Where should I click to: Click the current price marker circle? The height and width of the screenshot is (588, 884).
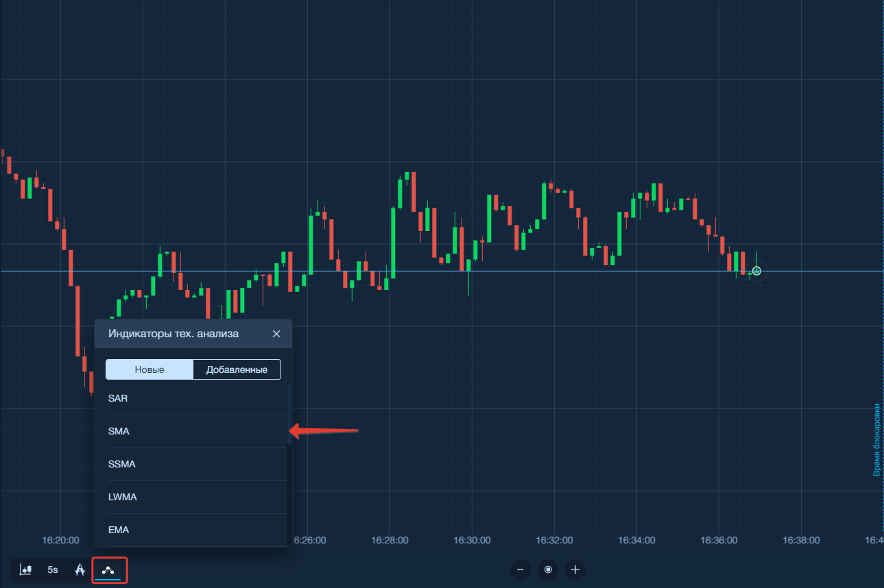point(756,271)
